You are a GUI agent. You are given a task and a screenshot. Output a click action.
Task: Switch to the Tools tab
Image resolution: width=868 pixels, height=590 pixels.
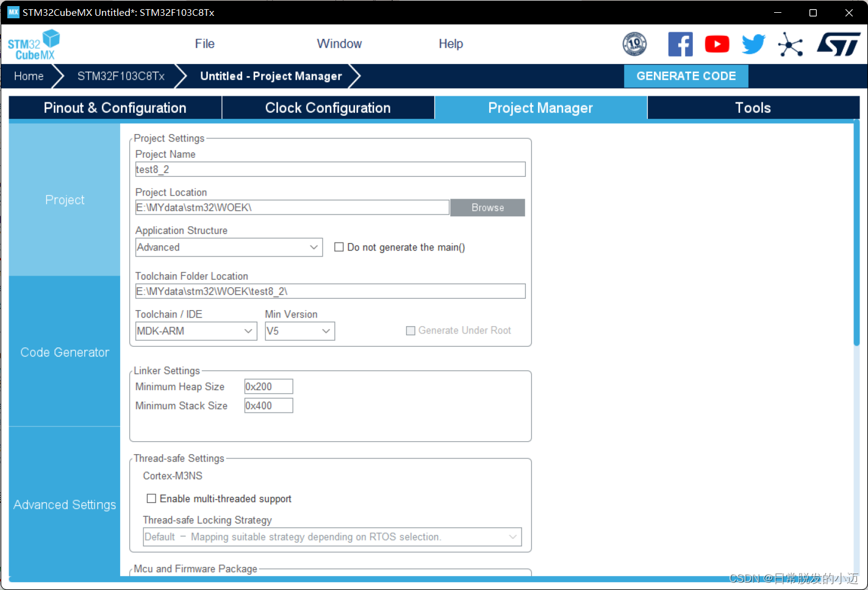pyautogui.click(x=753, y=108)
